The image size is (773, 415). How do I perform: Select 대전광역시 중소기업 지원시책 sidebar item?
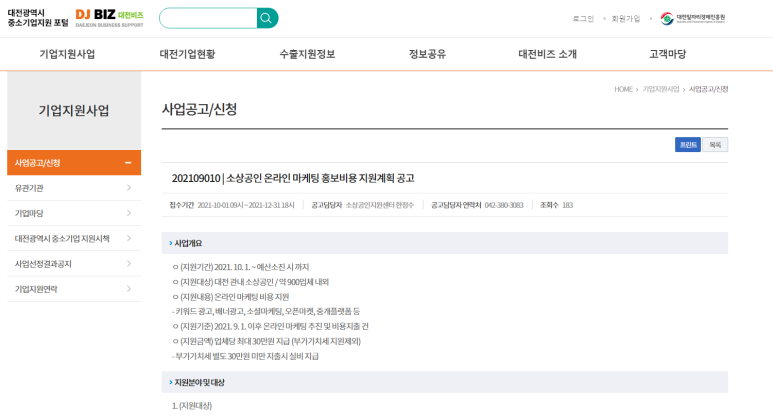click(74, 238)
